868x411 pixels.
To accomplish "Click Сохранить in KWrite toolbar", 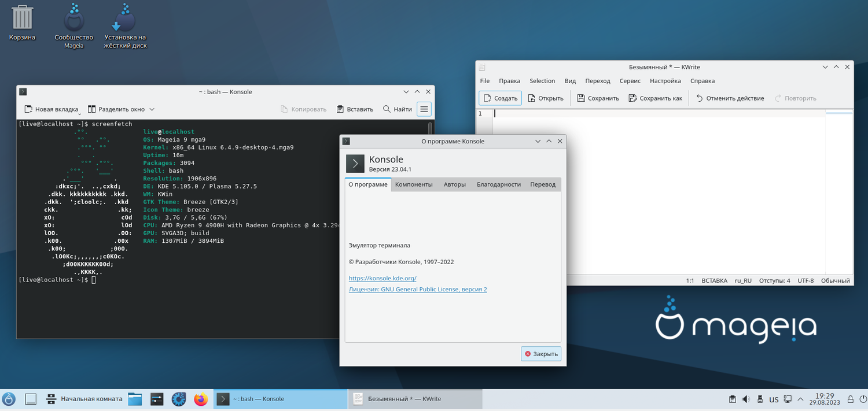I will tap(598, 98).
